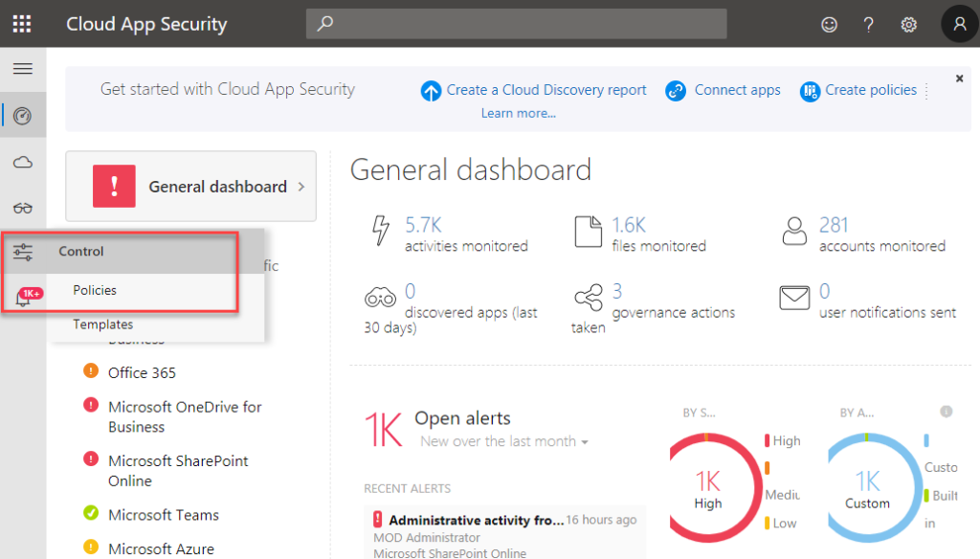Screen dimensions: 980x559
Task: Select the Control menu header
Action: (80, 252)
